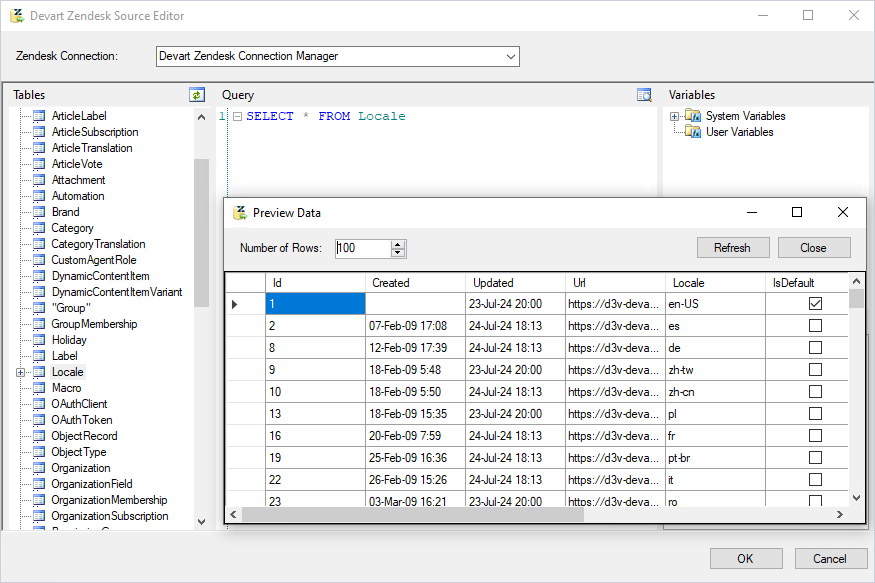Image resolution: width=875 pixels, height=583 pixels.
Task: Click the System Variables folder icon
Action: pos(692,115)
